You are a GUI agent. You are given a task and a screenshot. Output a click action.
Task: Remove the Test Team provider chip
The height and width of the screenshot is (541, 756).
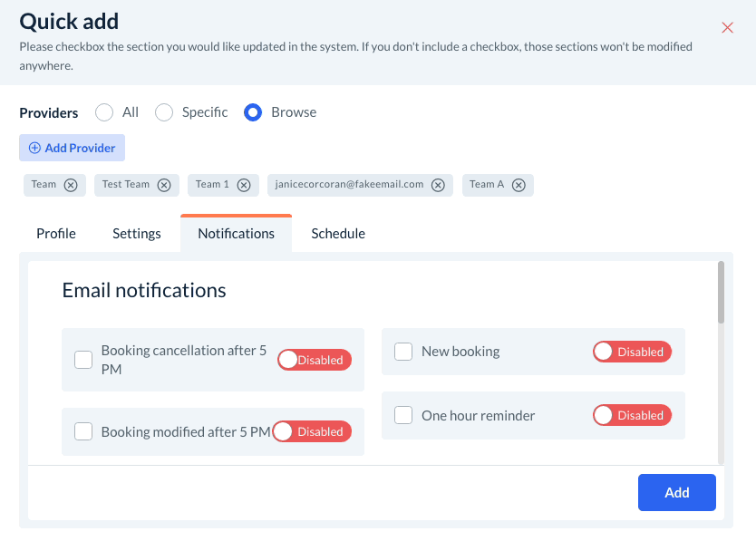164,185
